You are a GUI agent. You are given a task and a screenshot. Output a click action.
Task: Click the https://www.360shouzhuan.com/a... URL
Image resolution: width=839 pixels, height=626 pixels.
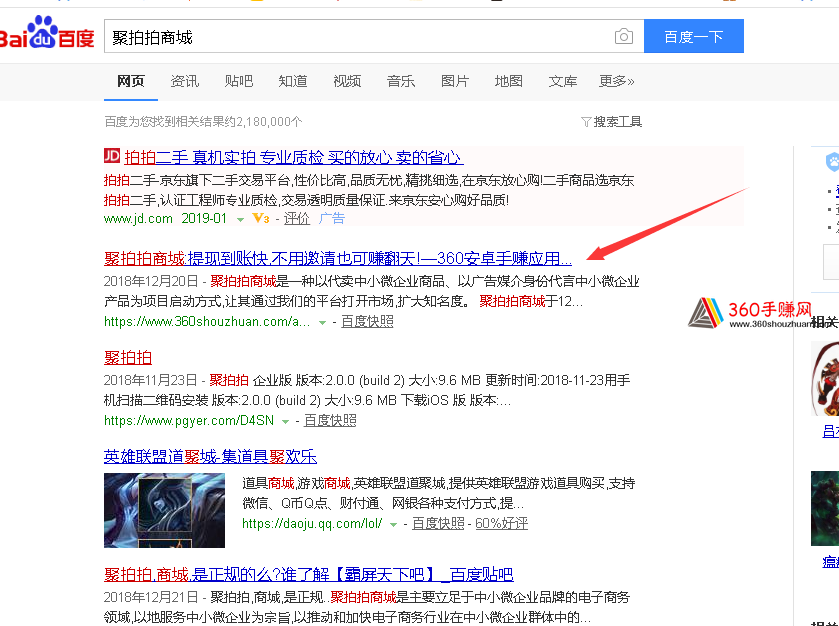[x=207, y=321]
